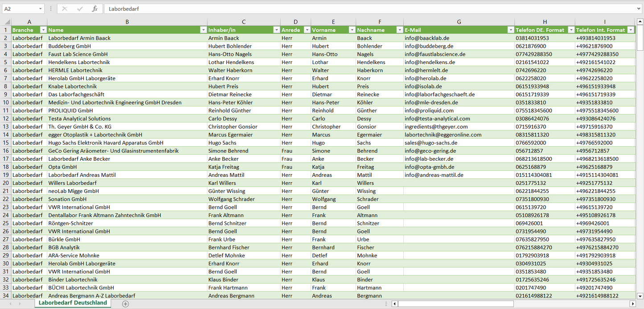This screenshot has height=309, width=644.
Task: Click the Enter checkmark in formula bar
Action: pyautogui.click(x=80, y=9)
